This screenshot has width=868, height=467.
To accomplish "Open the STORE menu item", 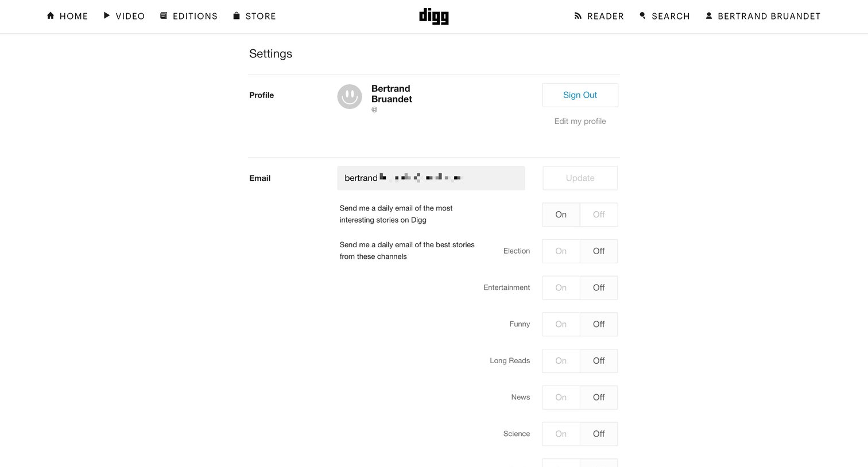I will pyautogui.click(x=261, y=16).
